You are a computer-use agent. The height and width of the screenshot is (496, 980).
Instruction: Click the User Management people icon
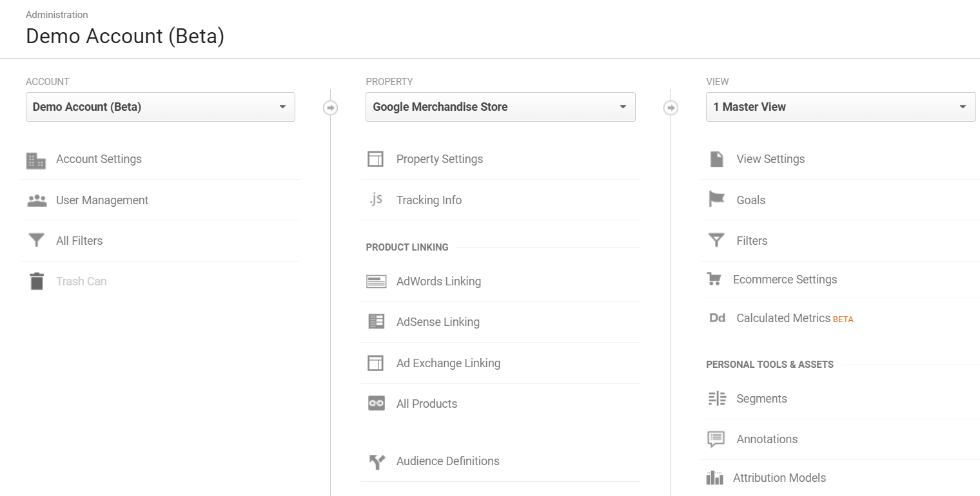tap(37, 201)
